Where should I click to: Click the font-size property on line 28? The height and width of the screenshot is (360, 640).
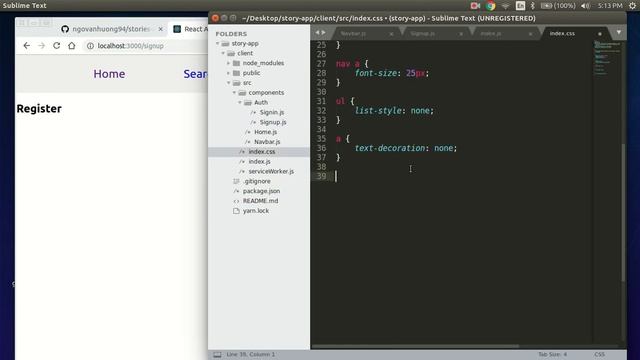point(376,73)
